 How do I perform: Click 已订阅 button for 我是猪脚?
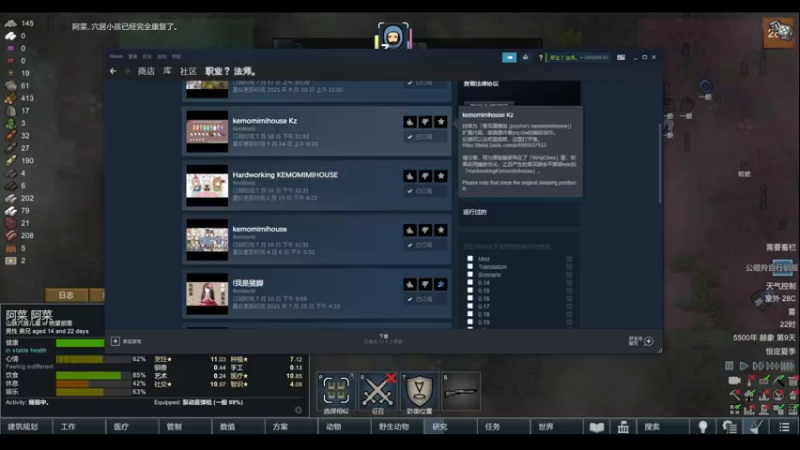coord(424,299)
